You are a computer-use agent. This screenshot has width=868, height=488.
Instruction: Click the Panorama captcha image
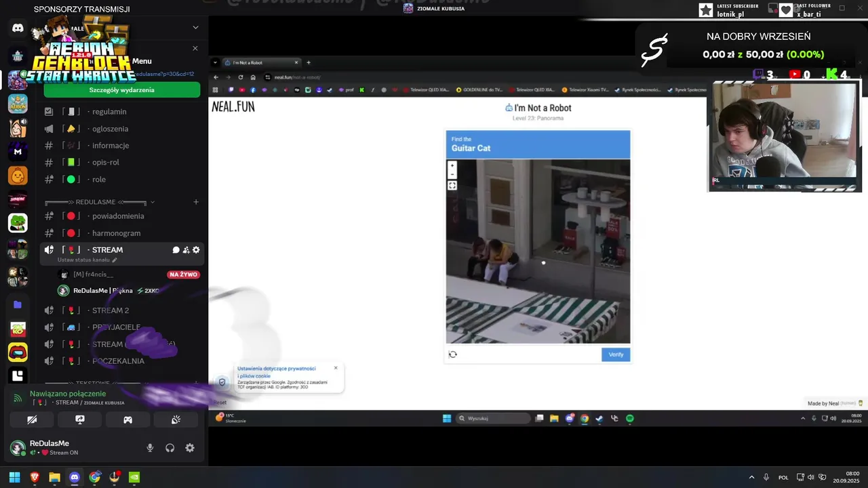tap(538, 251)
